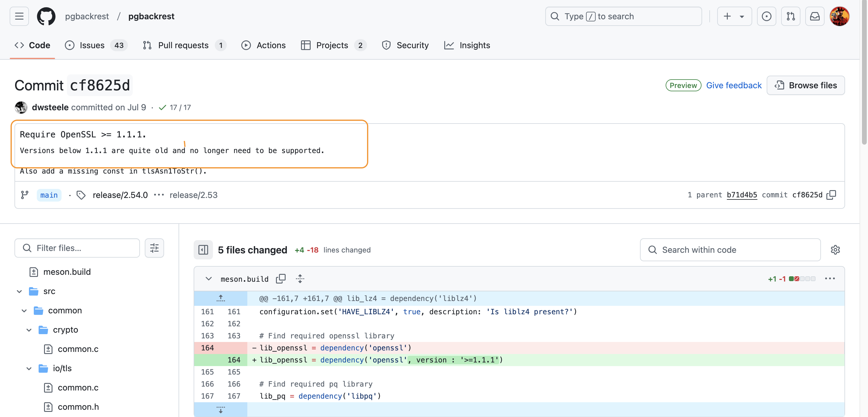Click the Browse files button
This screenshot has height=417, width=868.
pos(805,85)
